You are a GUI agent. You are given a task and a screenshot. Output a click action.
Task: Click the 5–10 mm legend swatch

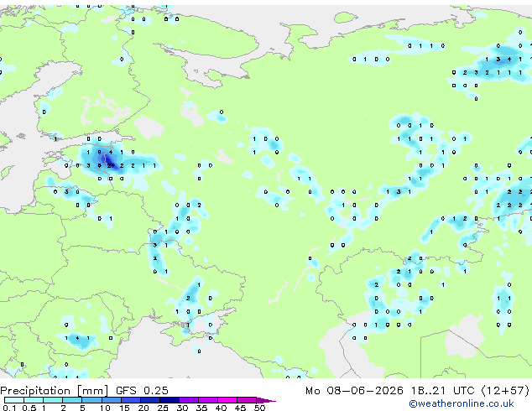(91, 400)
